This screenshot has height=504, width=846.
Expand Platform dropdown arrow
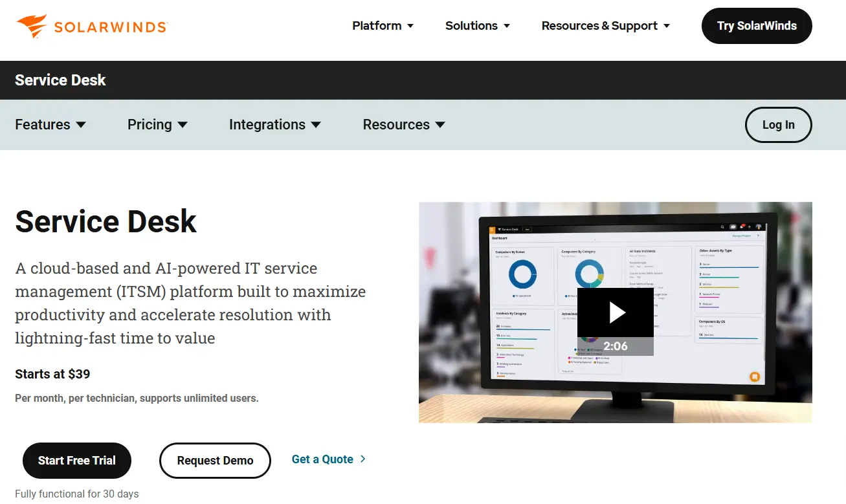point(410,26)
